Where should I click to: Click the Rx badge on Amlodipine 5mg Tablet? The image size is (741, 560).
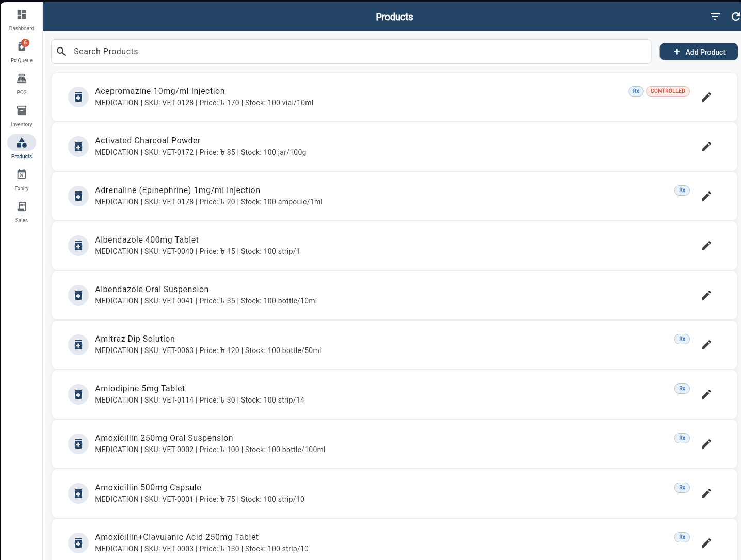pos(682,388)
